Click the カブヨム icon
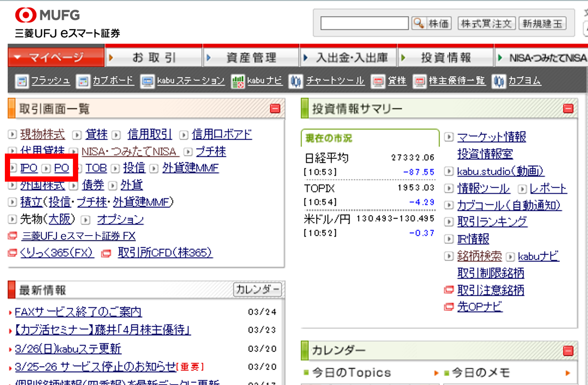 [499, 81]
